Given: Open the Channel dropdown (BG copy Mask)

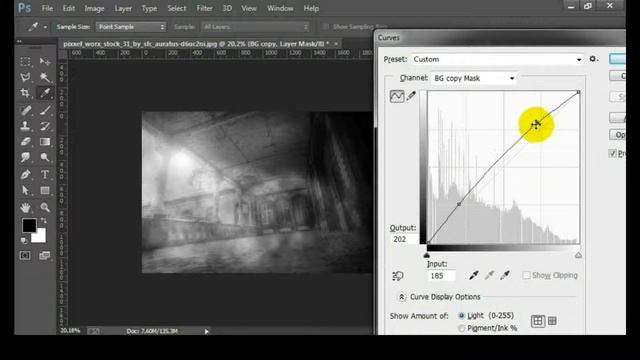Looking at the screenshot, I should tap(473, 78).
